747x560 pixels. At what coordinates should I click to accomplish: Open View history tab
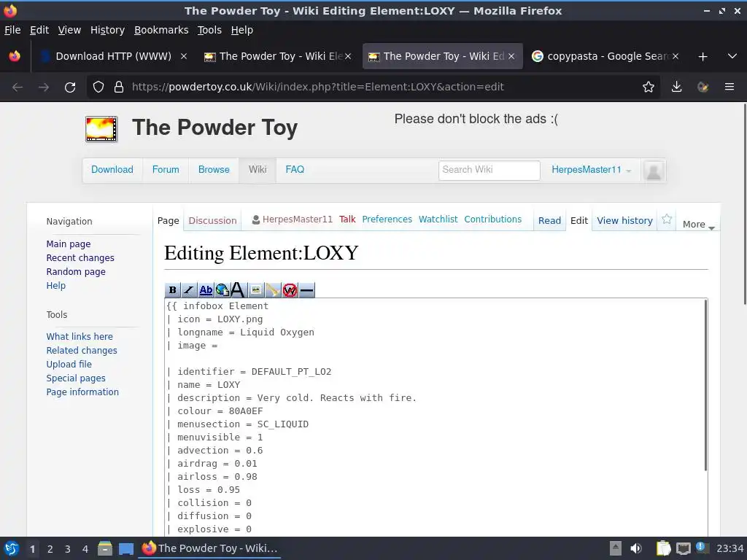[x=624, y=220]
